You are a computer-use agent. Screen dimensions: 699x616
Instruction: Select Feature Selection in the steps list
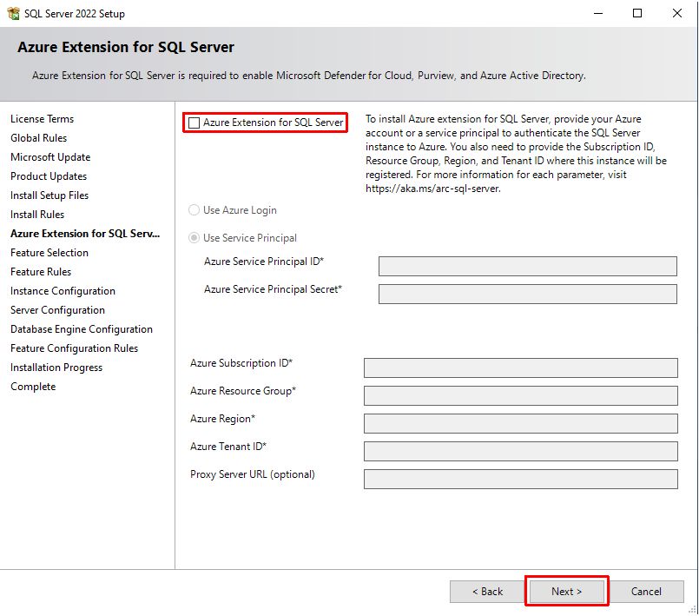pyautogui.click(x=49, y=253)
